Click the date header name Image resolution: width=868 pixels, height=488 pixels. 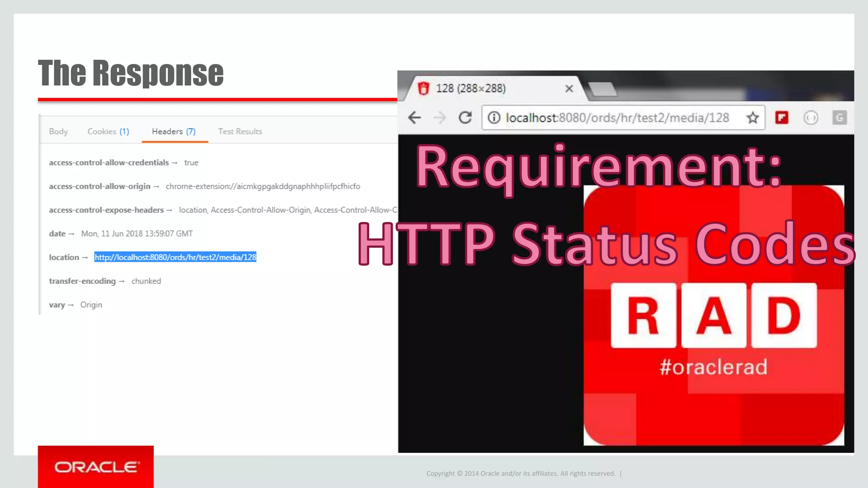(57, 234)
